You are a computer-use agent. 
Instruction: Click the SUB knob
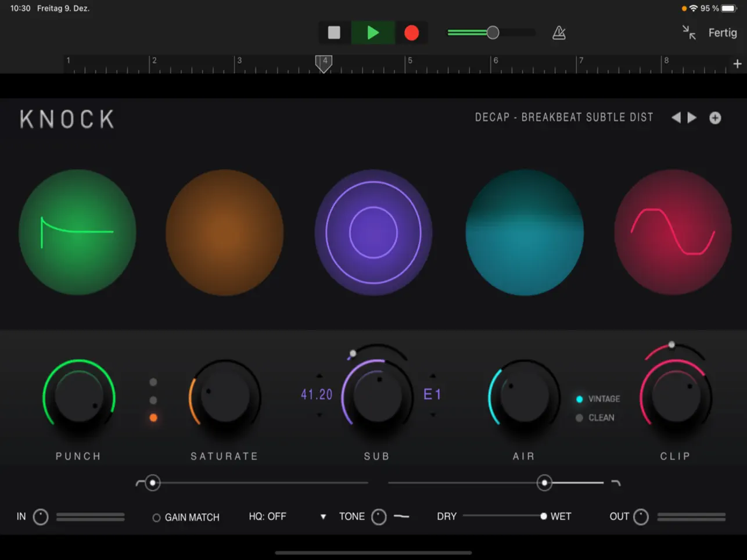[x=378, y=397]
